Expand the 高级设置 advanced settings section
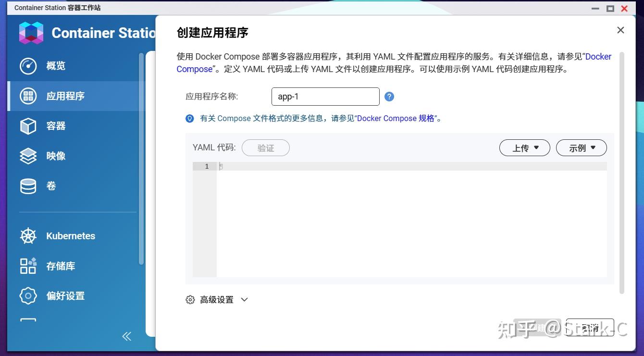This screenshot has height=356, width=644. coord(216,299)
